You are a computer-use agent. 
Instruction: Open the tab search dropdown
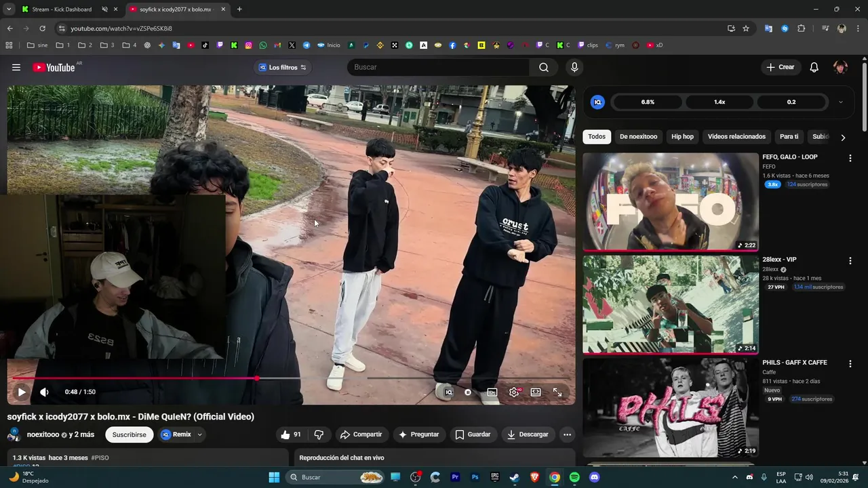pyautogui.click(x=9, y=9)
